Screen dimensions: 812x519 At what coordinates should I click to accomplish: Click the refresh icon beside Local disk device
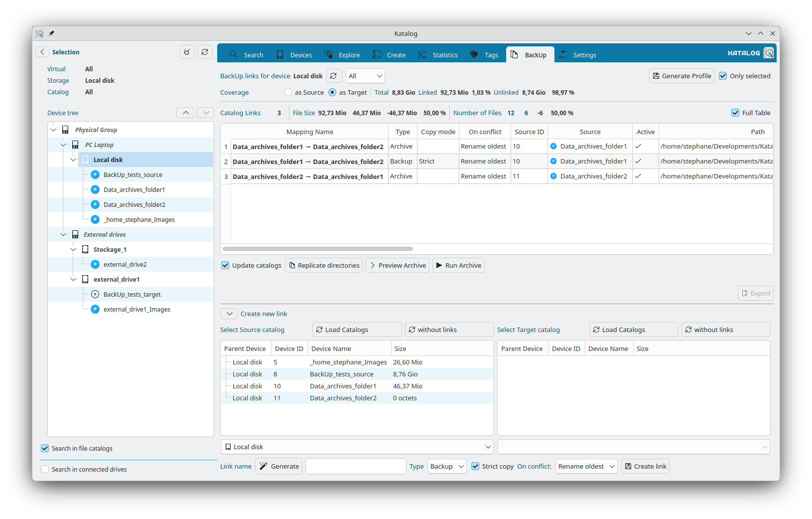tap(334, 76)
